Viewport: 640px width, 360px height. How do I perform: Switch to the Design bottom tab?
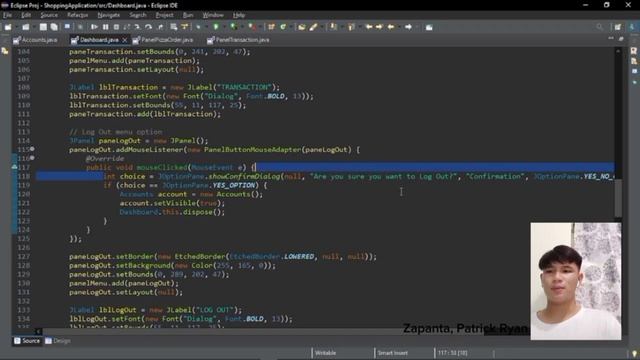coord(58,341)
